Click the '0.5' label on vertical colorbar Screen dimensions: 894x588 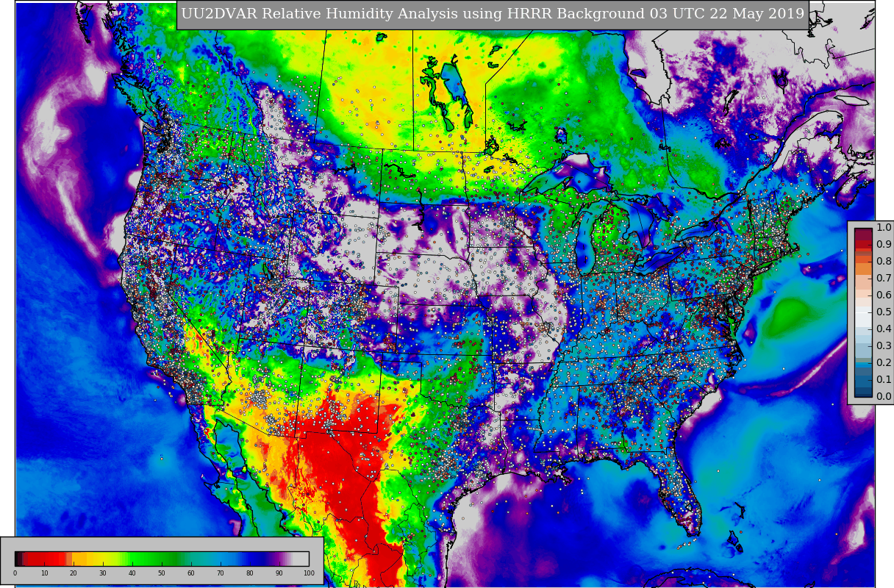click(884, 312)
